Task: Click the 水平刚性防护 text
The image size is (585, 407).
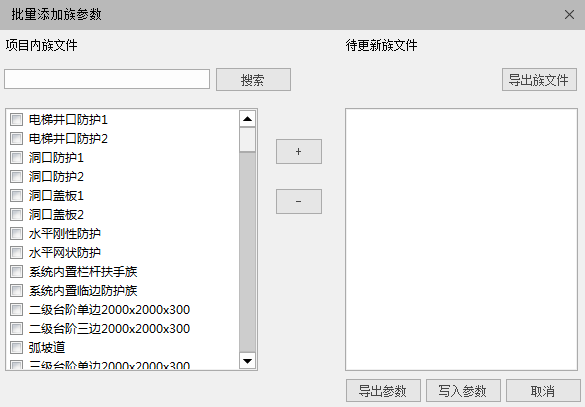Action: 65,234
